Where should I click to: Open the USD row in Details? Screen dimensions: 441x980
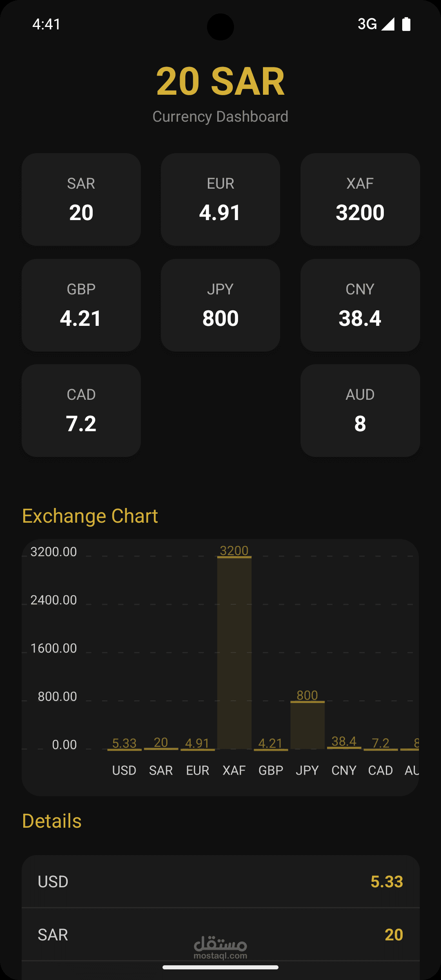pyautogui.click(x=220, y=882)
